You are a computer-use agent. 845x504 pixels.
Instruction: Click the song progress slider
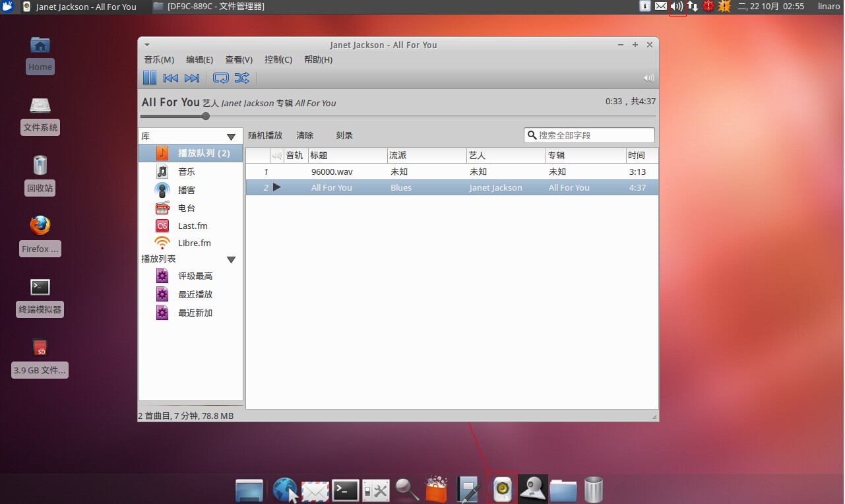pyautogui.click(x=397, y=116)
